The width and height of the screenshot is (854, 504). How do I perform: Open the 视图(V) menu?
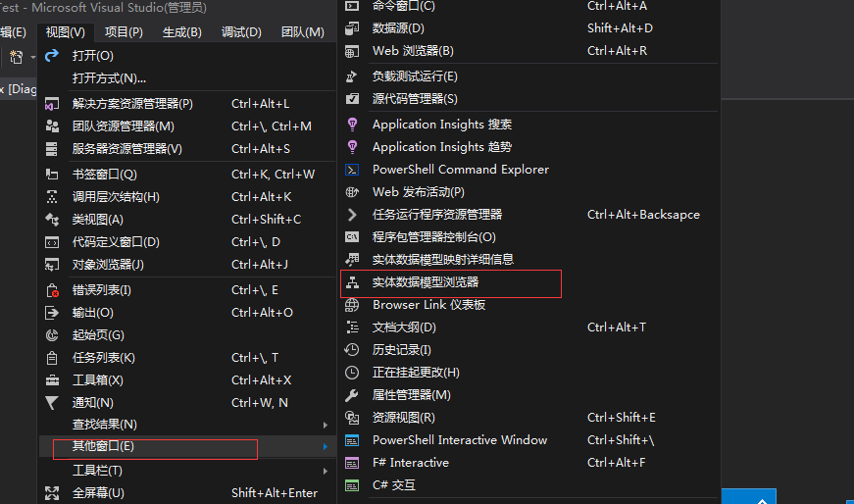click(66, 32)
